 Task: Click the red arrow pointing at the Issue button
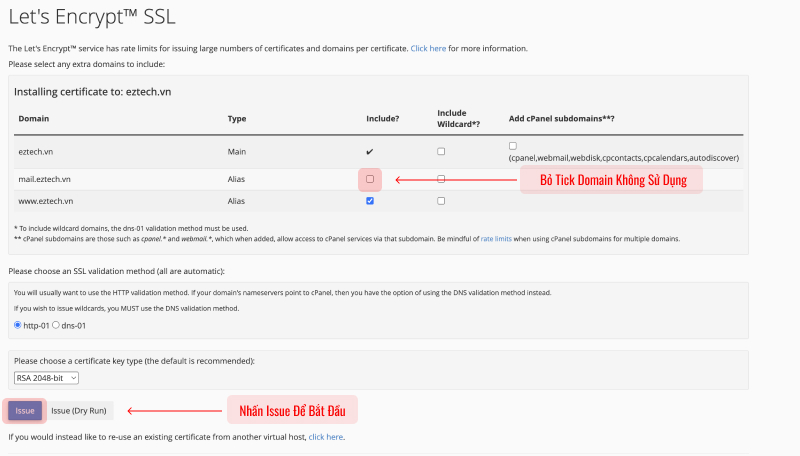(x=173, y=410)
